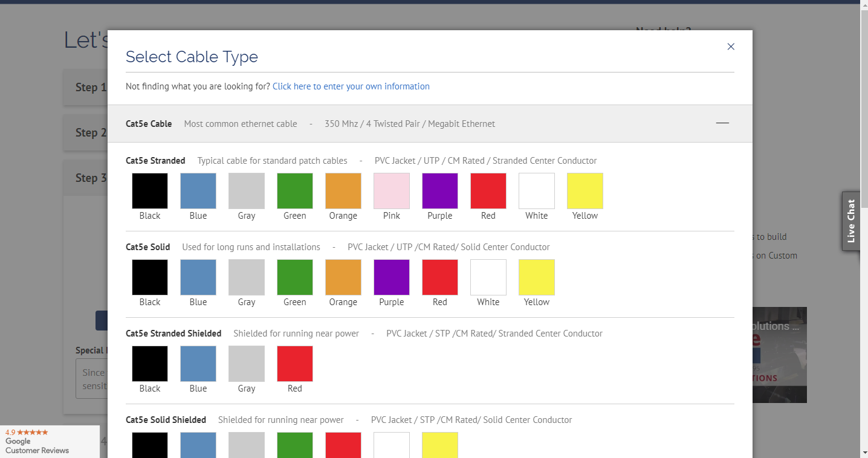This screenshot has height=458, width=868.
Task: Open the Live Chat side tab
Action: tap(851, 221)
